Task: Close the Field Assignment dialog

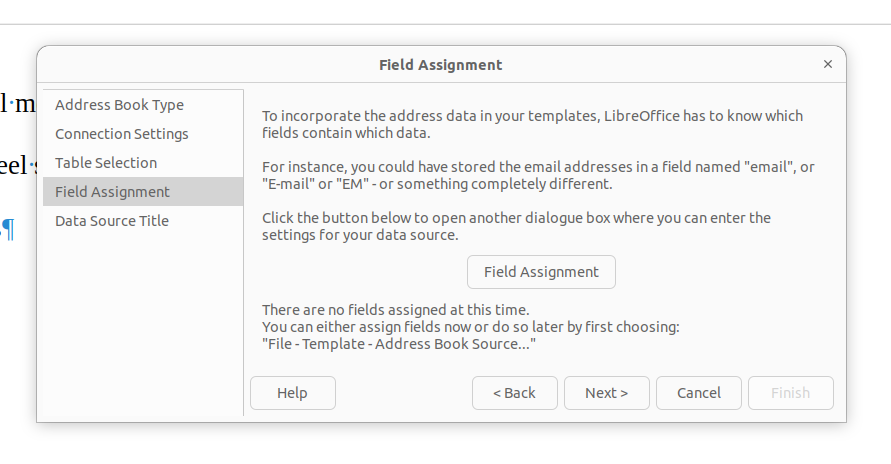Action: click(x=827, y=64)
